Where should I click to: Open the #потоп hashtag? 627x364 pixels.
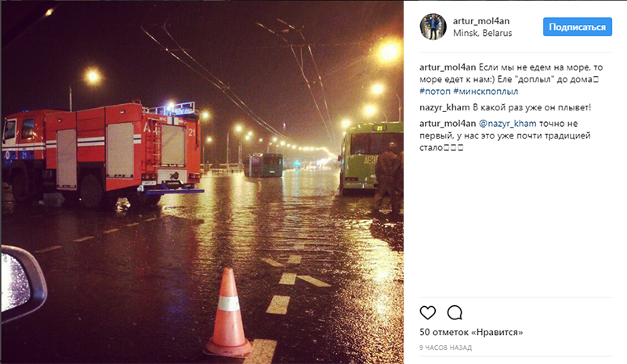point(435,91)
